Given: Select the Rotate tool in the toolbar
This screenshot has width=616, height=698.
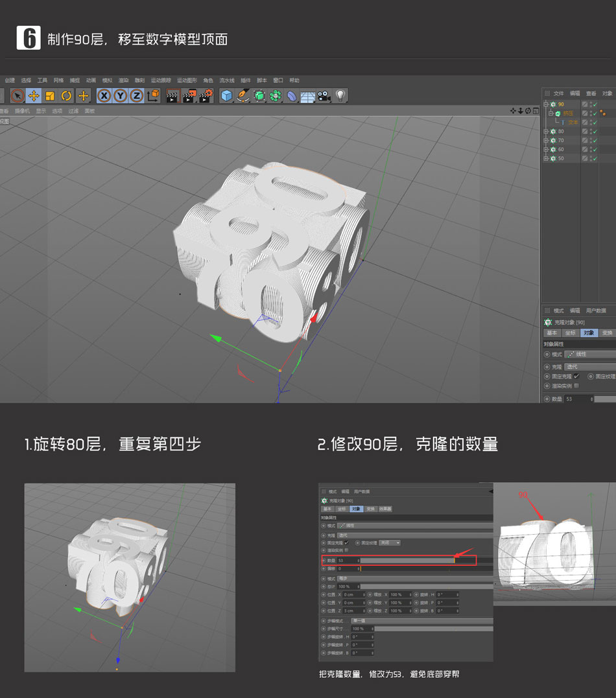Looking at the screenshot, I should pos(66,96).
